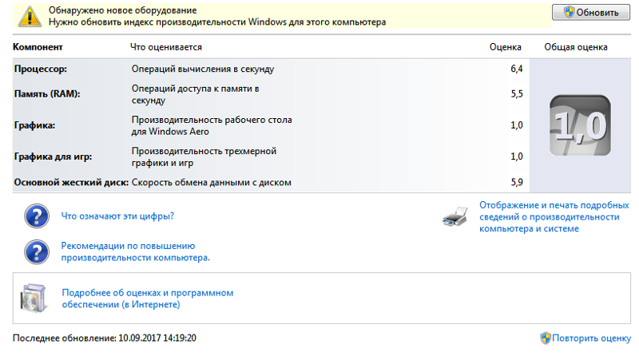
Task: Open Отображение и печать подробных сведений link
Action: [554, 216]
